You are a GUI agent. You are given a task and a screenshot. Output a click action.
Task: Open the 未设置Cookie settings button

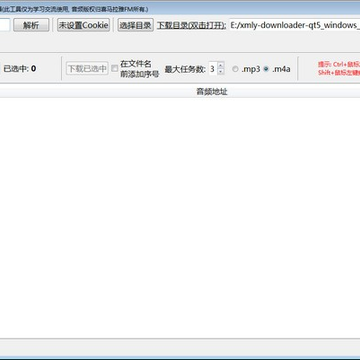[x=83, y=25]
